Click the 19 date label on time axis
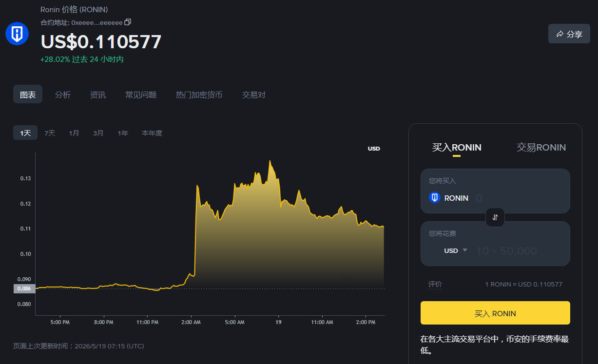This screenshot has width=598, height=364. click(278, 322)
